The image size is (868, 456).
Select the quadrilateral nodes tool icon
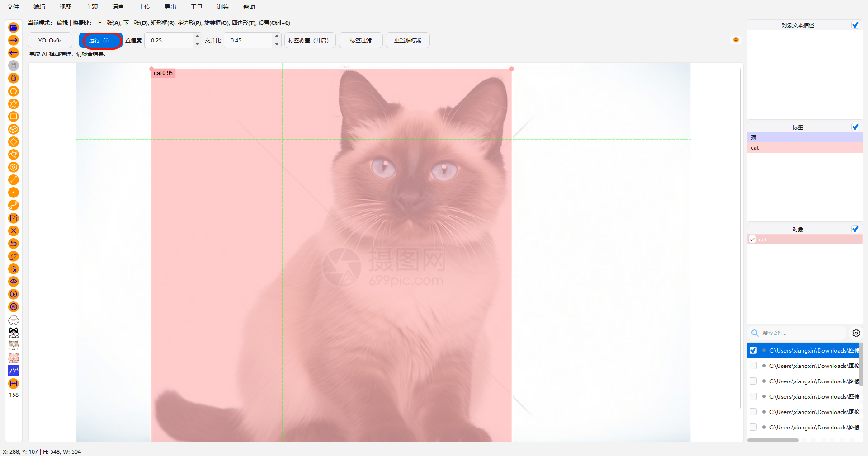pos(14,155)
